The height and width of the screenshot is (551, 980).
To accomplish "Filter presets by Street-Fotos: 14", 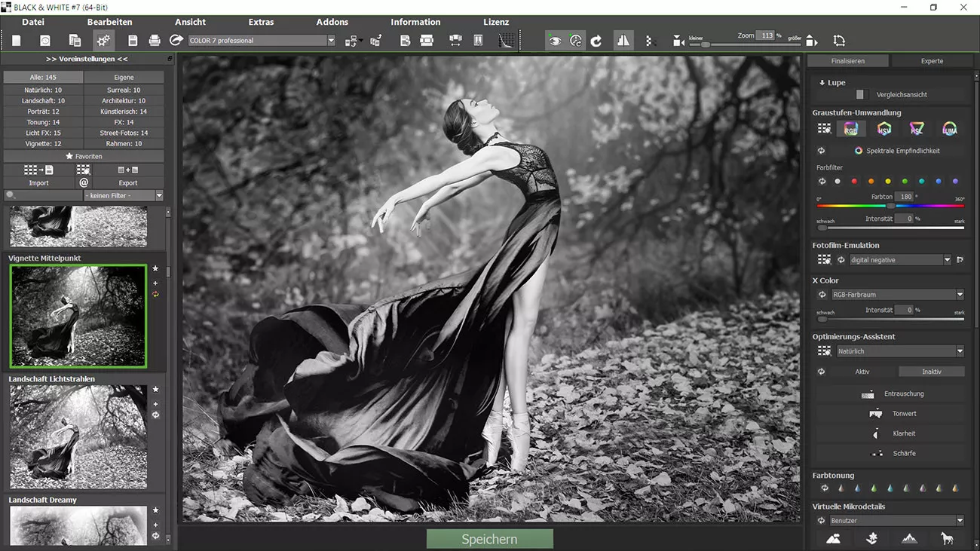I will pos(124,133).
